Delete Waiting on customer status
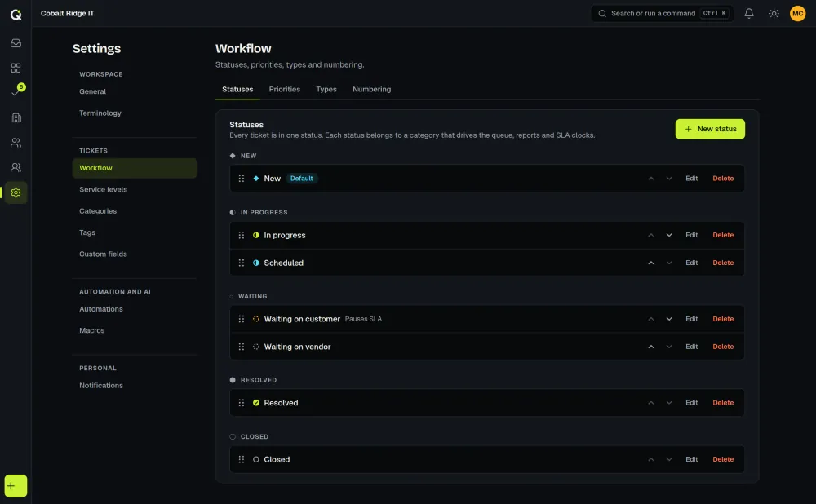This screenshot has width=816, height=504. pyautogui.click(x=723, y=319)
